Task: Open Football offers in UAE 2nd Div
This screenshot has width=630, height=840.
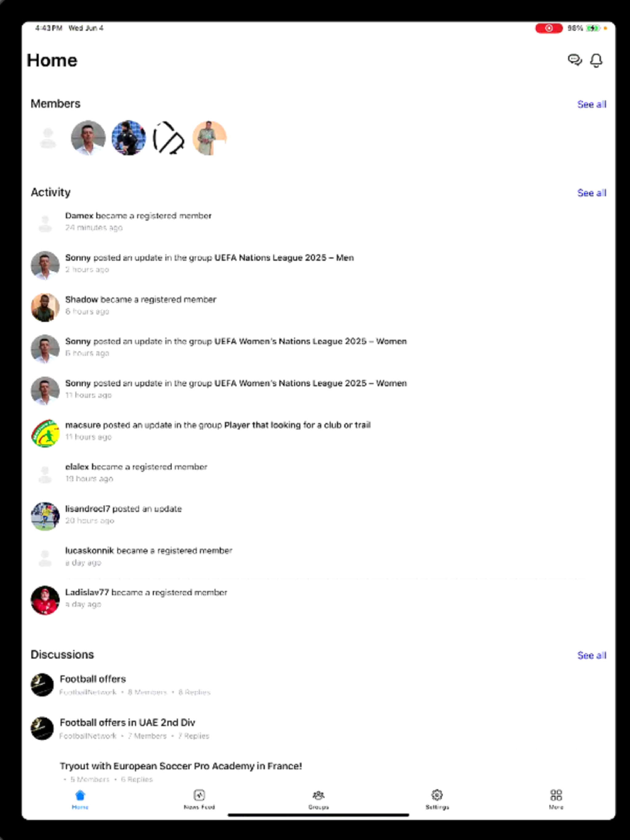Action: (x=127, y=722)
